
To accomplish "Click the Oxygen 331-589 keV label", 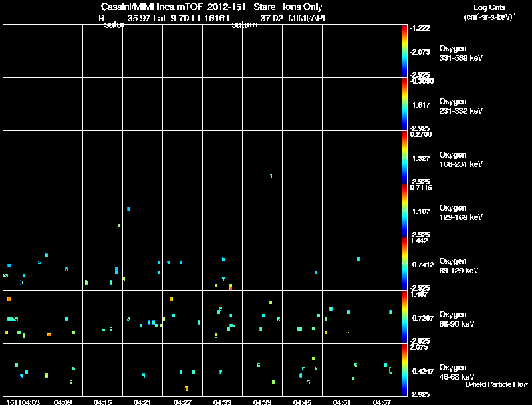I will 461,53.
